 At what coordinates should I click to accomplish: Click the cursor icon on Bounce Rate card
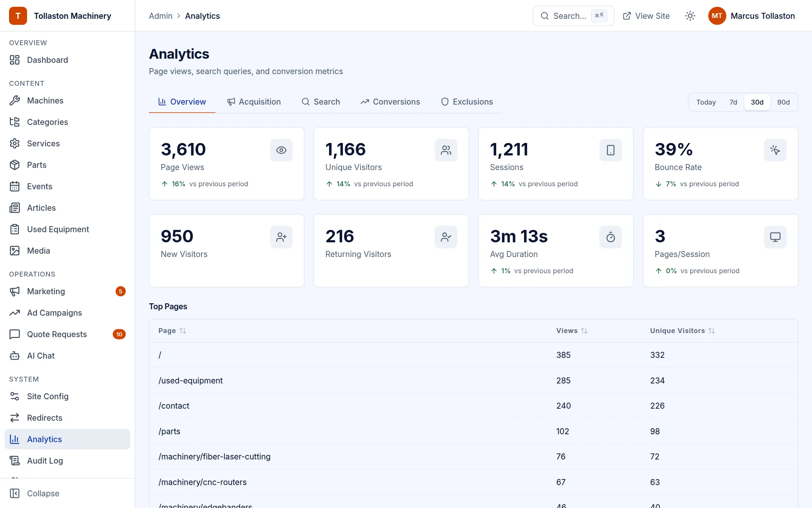[775, 150]
